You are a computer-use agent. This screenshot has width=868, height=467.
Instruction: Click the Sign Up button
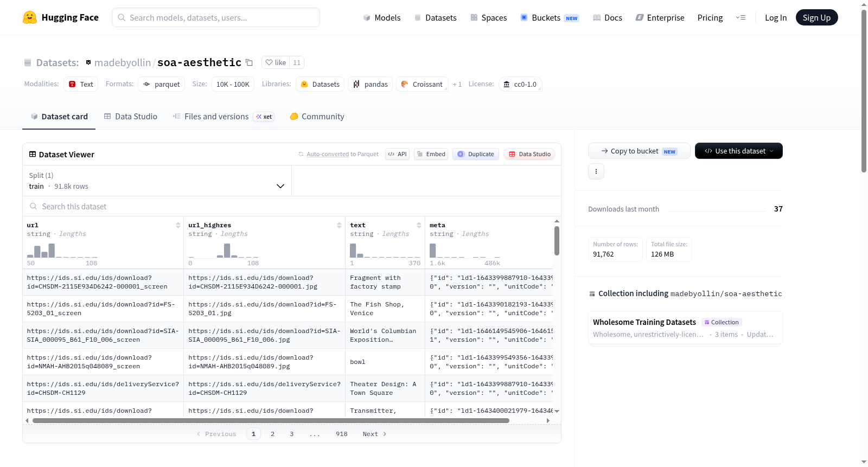pyautogui.click(x=816, y=17)
